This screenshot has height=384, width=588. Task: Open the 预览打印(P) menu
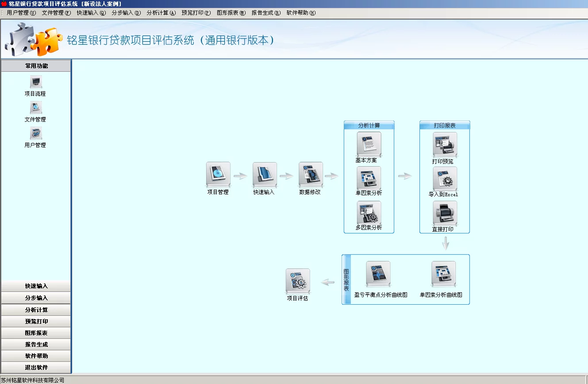(x=196, y=13)
